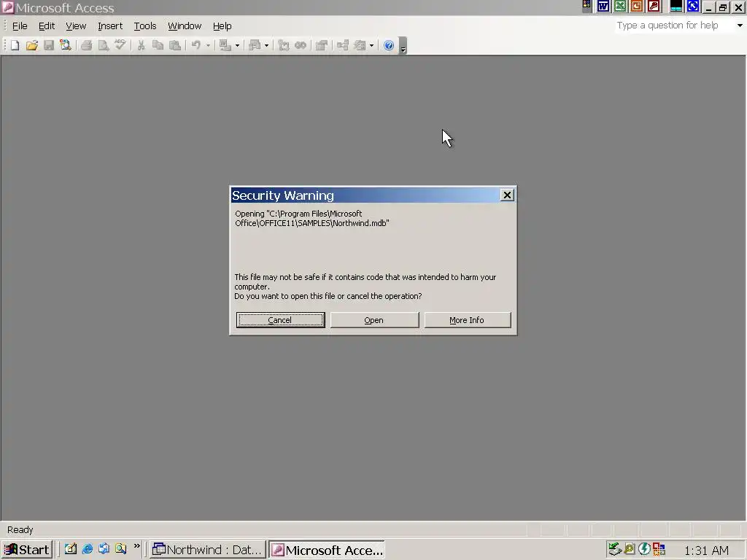Click the Start button
The width and height of the screenshot is (747, 560).
pyautogui.click(x=27, y=550)
